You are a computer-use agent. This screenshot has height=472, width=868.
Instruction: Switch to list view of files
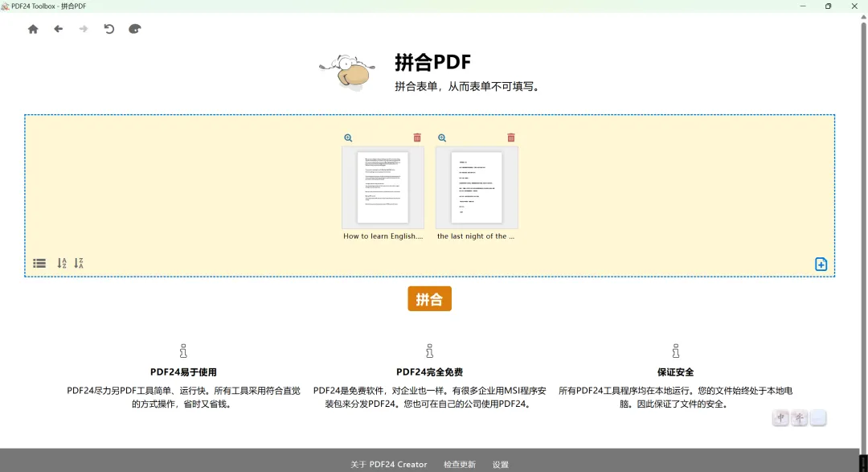coord(39,263)
